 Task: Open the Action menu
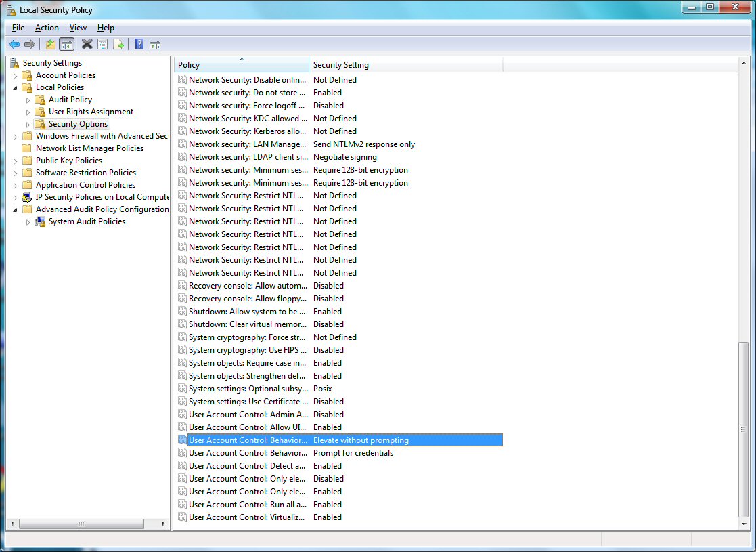click(x=47, y=28)
